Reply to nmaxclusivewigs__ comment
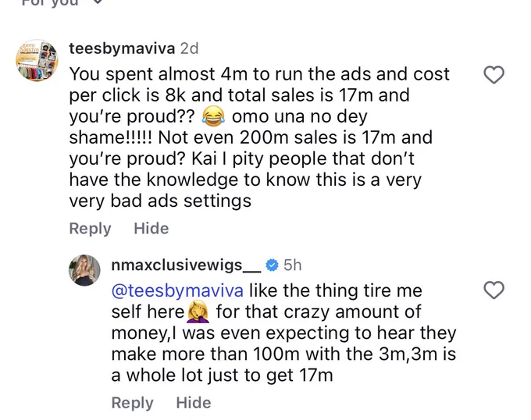 [133, 403]
